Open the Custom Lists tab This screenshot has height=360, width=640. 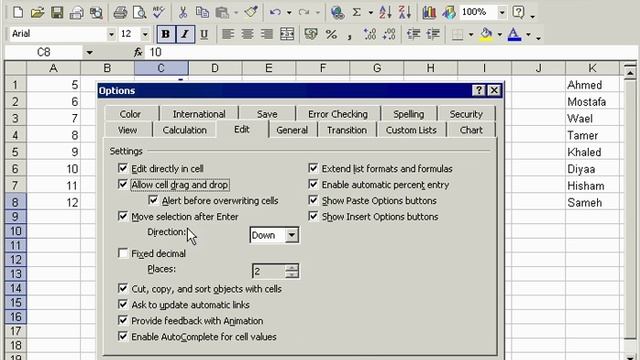[x=411, y=130]
